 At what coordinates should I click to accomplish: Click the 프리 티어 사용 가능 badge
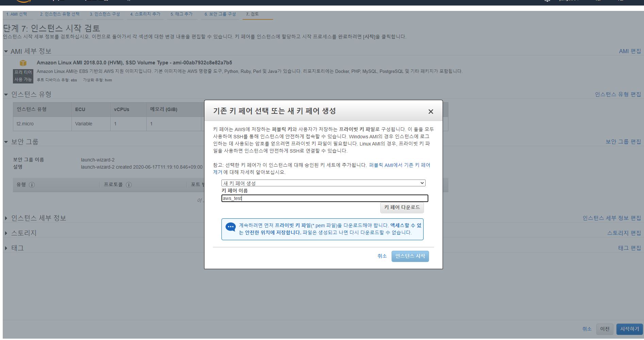coord(23,76)
